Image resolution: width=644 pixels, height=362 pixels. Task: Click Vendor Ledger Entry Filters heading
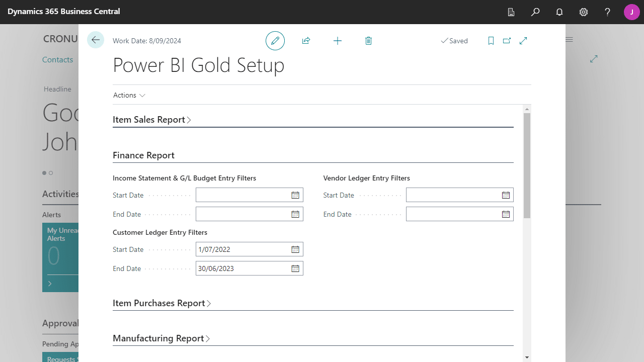(x=367, y=178)
